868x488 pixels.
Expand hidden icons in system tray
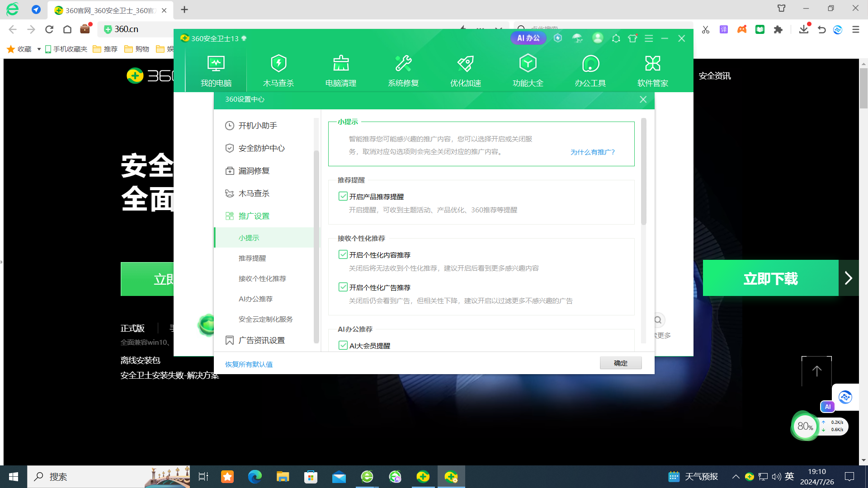tap(736, 476)
